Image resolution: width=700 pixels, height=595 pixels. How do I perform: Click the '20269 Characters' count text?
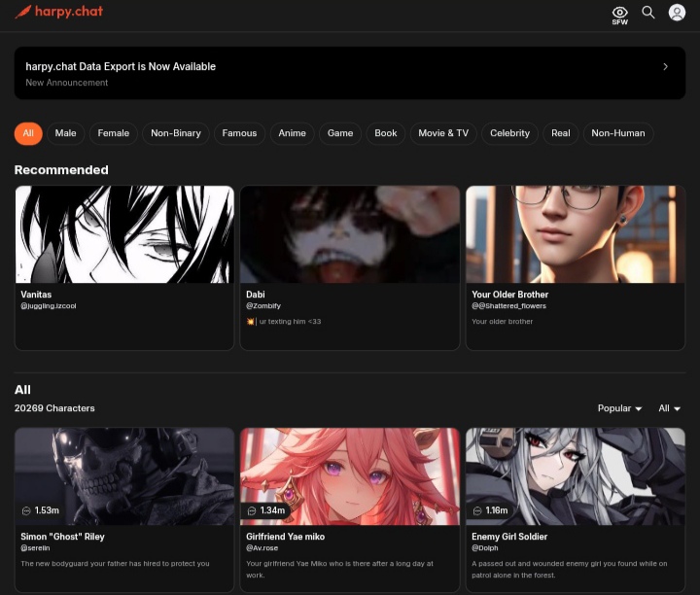coord(54,408)
